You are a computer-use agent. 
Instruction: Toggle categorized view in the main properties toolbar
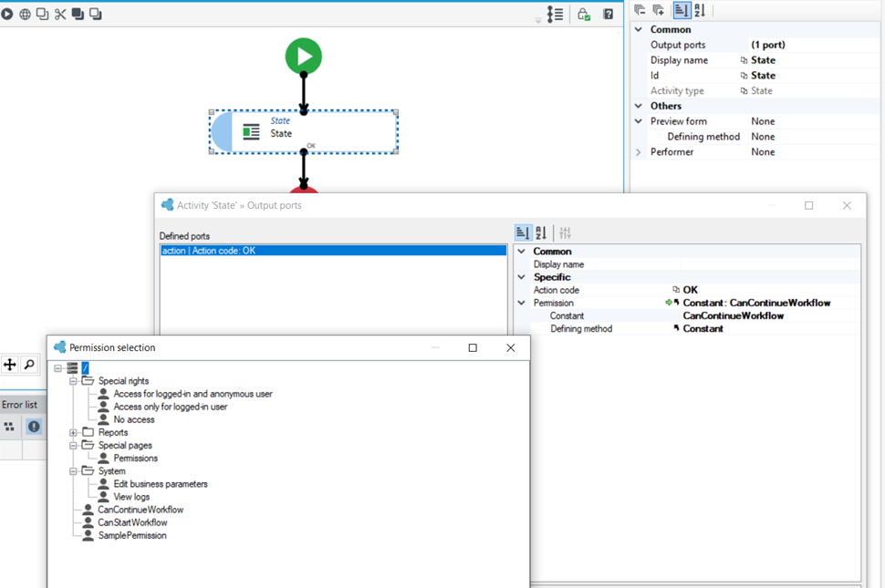pos(682,10)
